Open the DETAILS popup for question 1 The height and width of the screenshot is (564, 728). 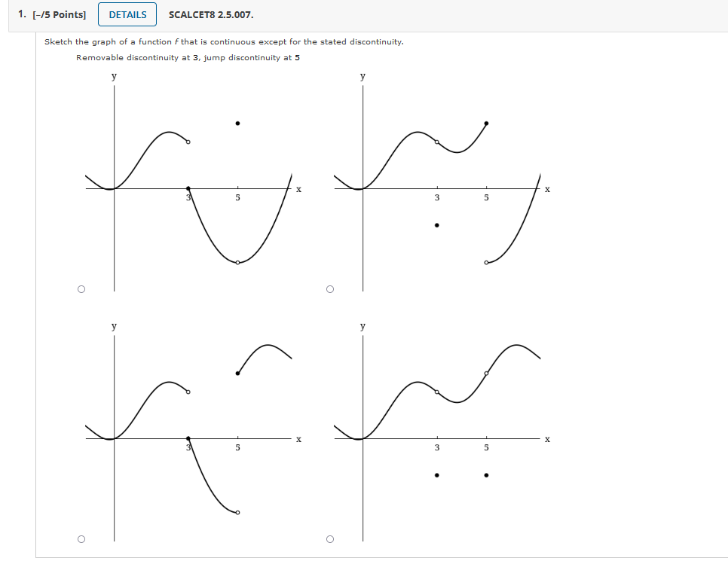point(127,14)
